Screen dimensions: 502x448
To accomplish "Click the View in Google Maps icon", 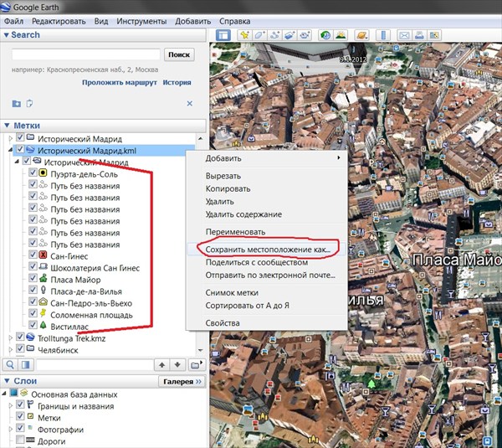I will click(x=434, y=35).
